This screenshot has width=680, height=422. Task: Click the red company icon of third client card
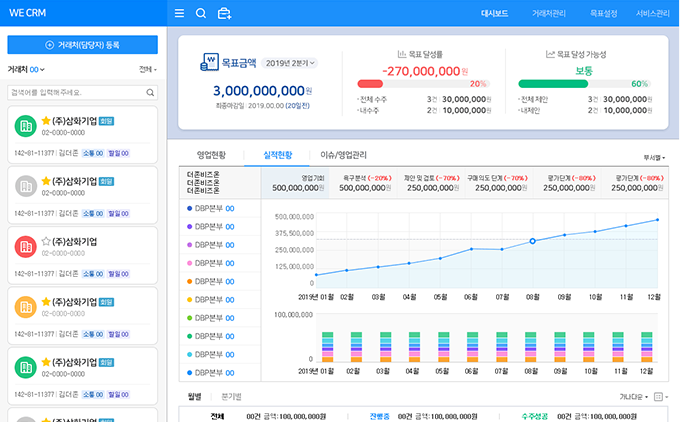[x=26, y=247]
